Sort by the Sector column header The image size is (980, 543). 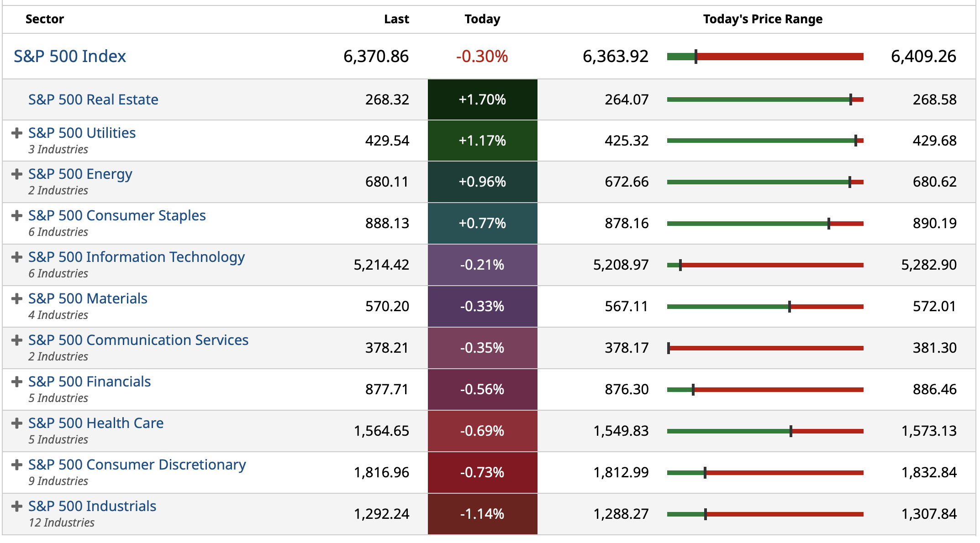(45, 19)
